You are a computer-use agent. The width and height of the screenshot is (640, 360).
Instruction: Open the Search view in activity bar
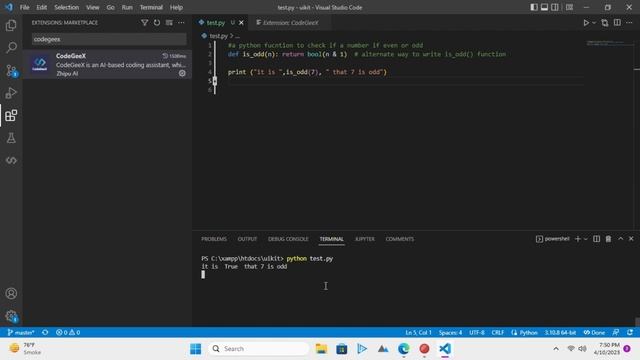pyautogui.click(x=11, y=48)
